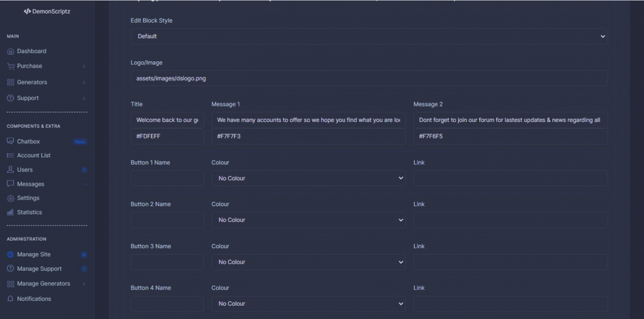Viewport: 644px width, 319px height.
Task: Click the Title colour hex field #FDFEFF
Action: click(167, 136)
